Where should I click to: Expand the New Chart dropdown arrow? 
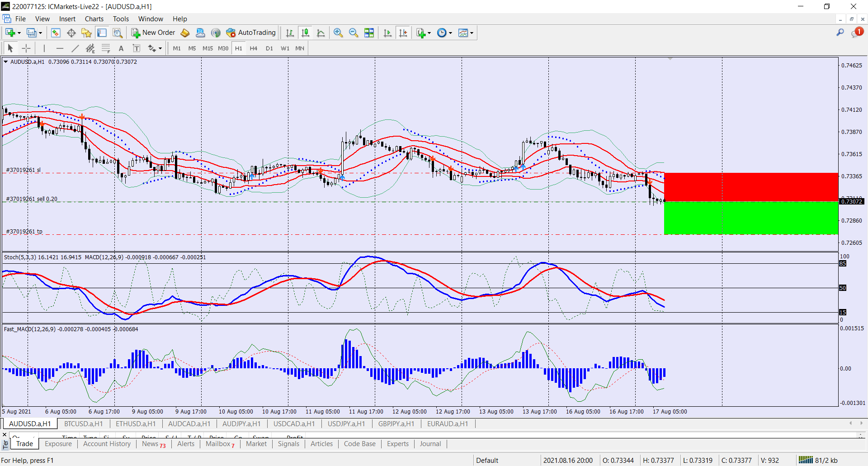[x=19, y=33]
